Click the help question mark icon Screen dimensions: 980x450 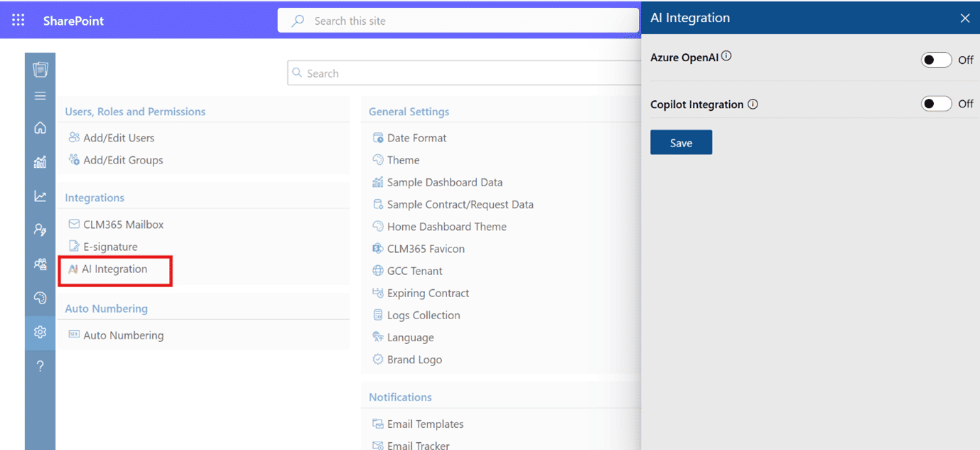point(40,366)
